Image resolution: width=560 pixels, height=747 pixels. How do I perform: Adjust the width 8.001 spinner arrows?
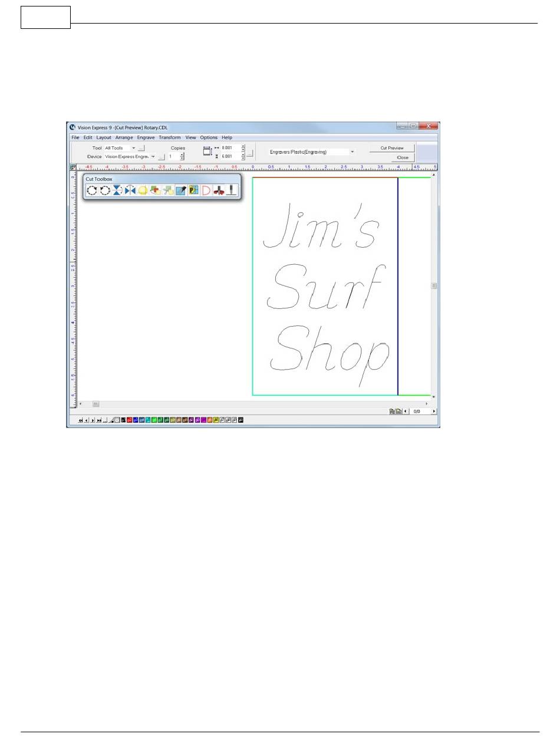[x=243, y=148]
